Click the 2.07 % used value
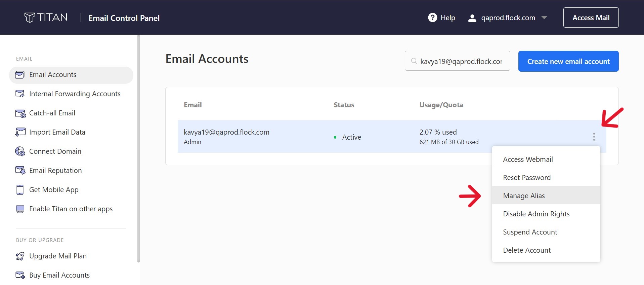Image resolution: width=644 pixels, height=285 pixels. click(x=438, y=132)
